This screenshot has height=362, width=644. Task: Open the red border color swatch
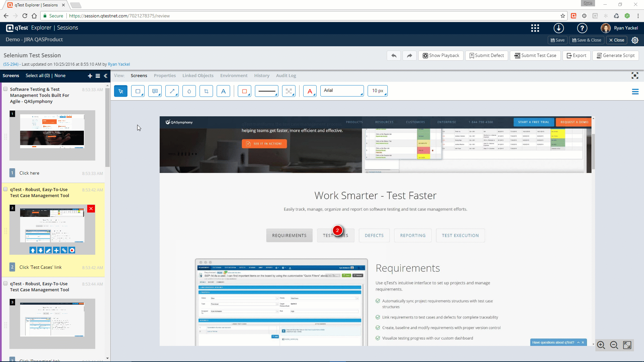[245, 91]
